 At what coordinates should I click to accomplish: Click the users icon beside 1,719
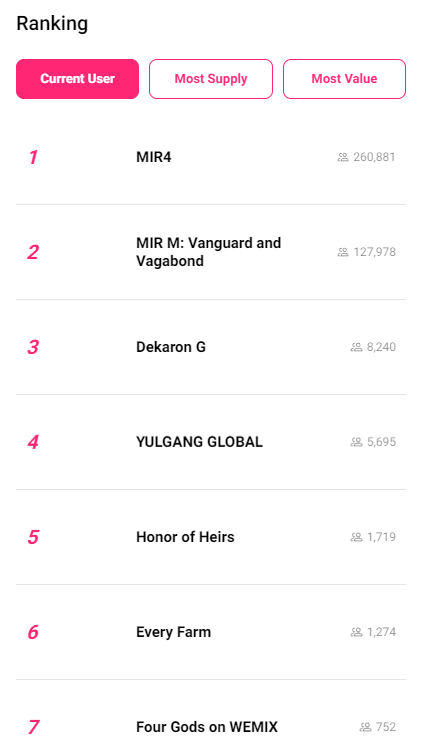click(x=356, y=537)
